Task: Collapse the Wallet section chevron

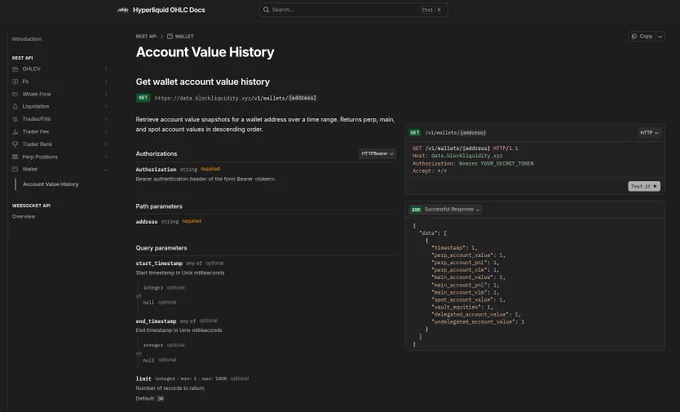Action: tap(106, 170)
